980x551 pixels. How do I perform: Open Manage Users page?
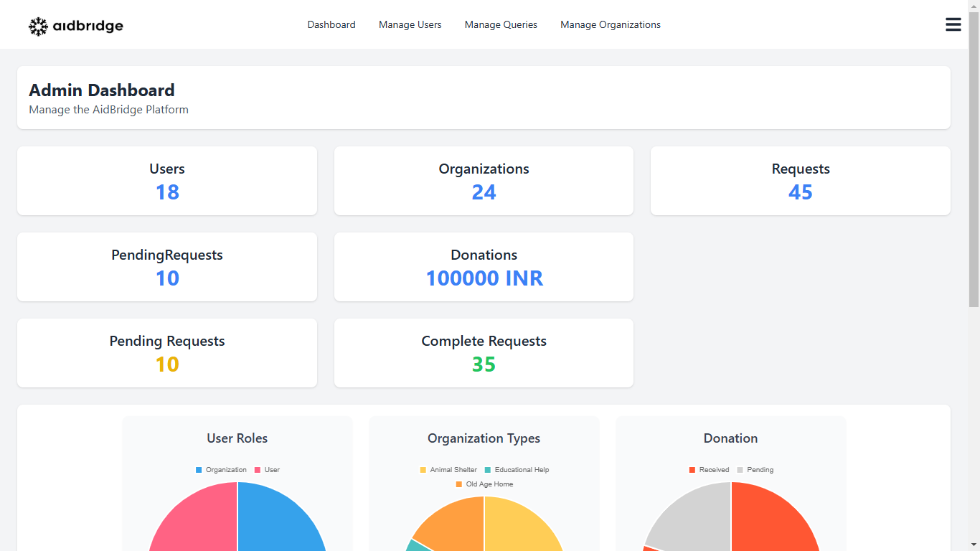[x=410, y=24]
